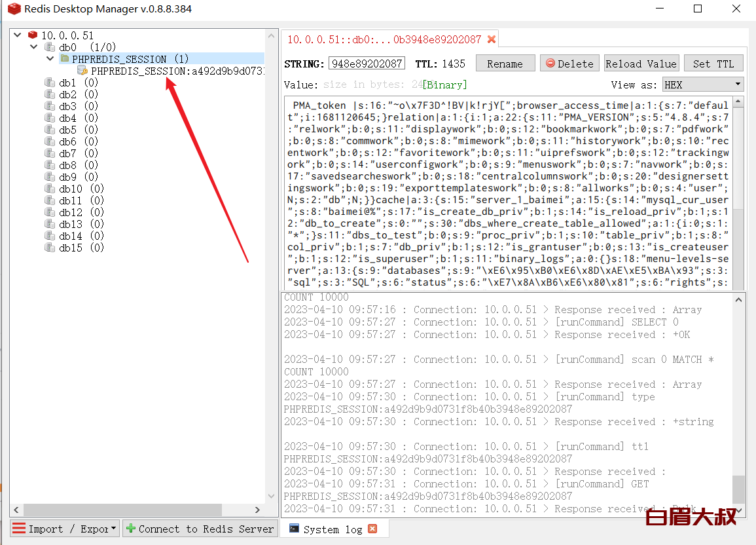This screenshot has height=545, width=756.
Task: Click the Rename button
Action: tap(505, 64)
